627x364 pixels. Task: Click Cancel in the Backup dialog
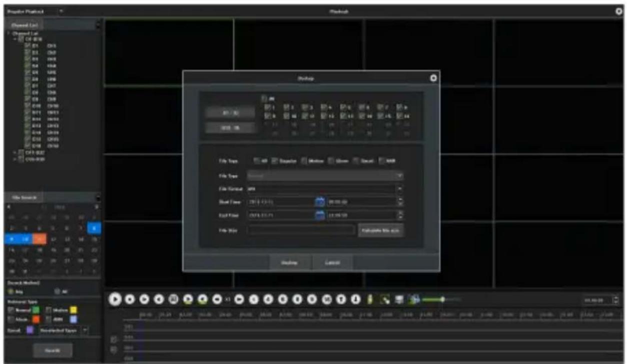[332, 262]
